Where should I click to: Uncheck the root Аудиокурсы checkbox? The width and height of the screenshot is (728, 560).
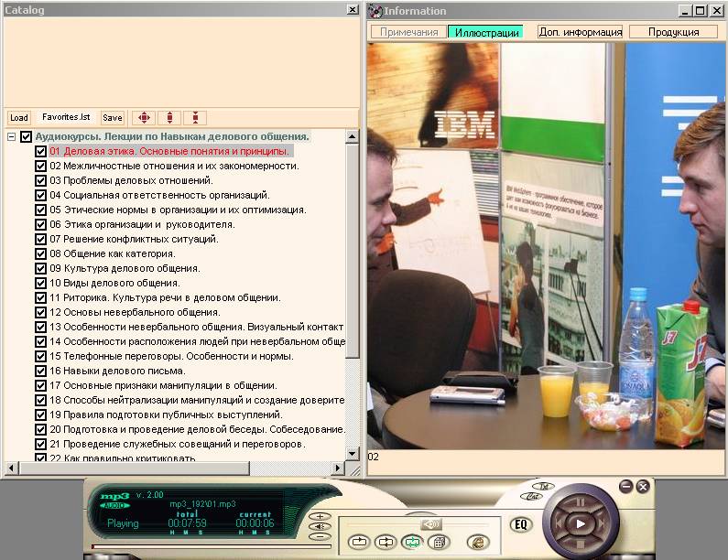[x=27, y=137]
